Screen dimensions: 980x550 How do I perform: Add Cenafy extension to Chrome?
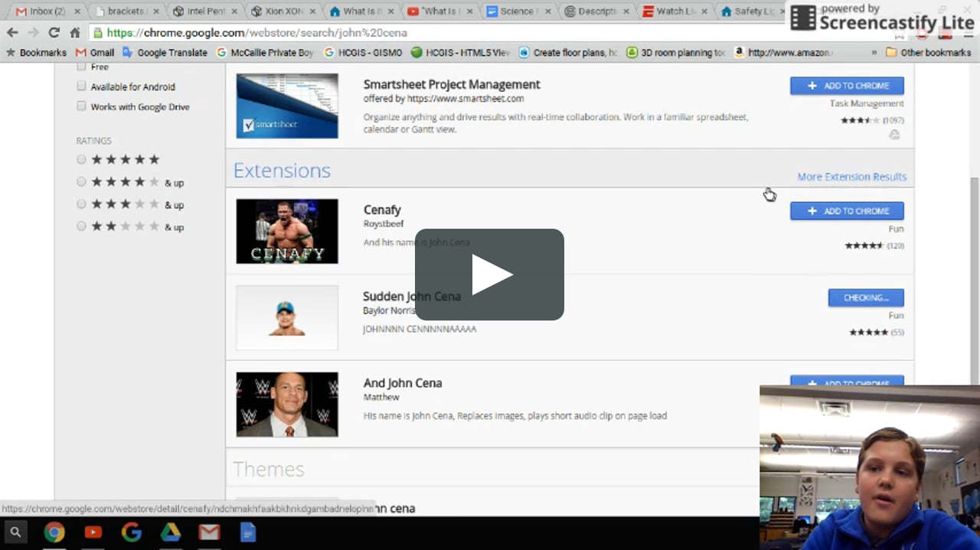pos(847,211)
